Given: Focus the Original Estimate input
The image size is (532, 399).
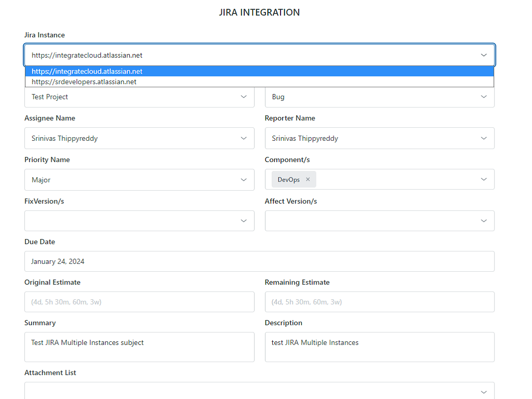Looking at the screenshot, I should [x=139, y=302].
